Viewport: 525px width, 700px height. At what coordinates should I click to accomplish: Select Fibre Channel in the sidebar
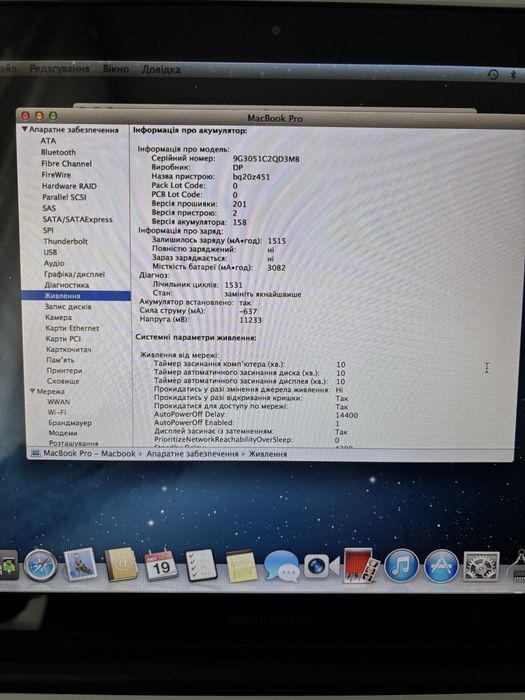pyautogui.click(x=66, y=163)
